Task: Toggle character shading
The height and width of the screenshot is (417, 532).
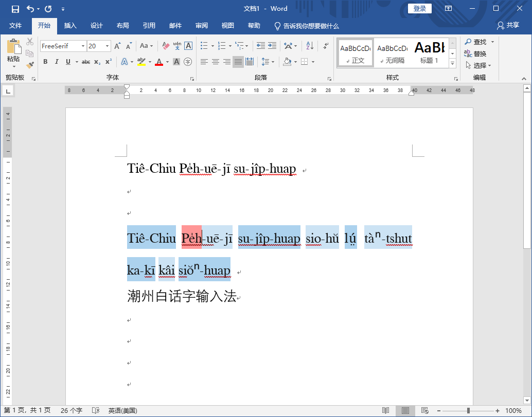Action: pos(176,62)
